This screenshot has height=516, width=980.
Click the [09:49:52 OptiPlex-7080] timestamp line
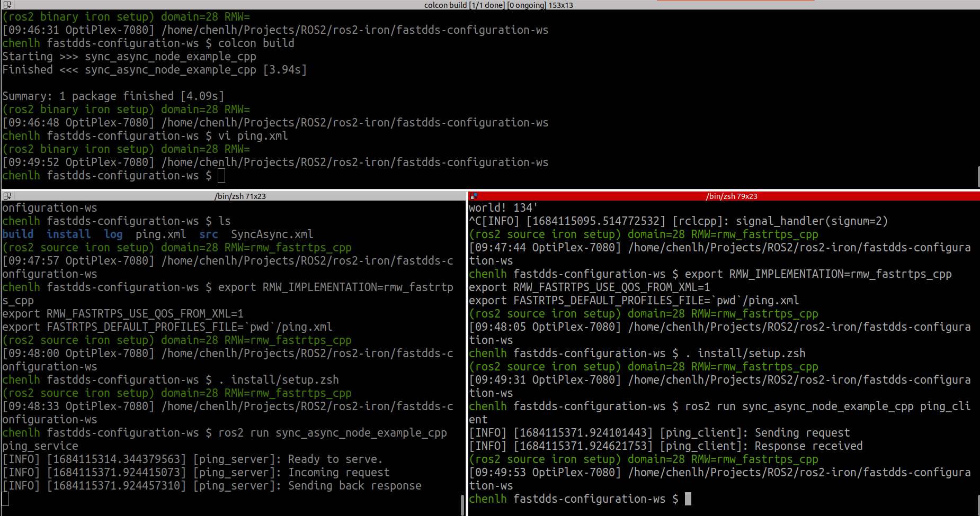275,162
